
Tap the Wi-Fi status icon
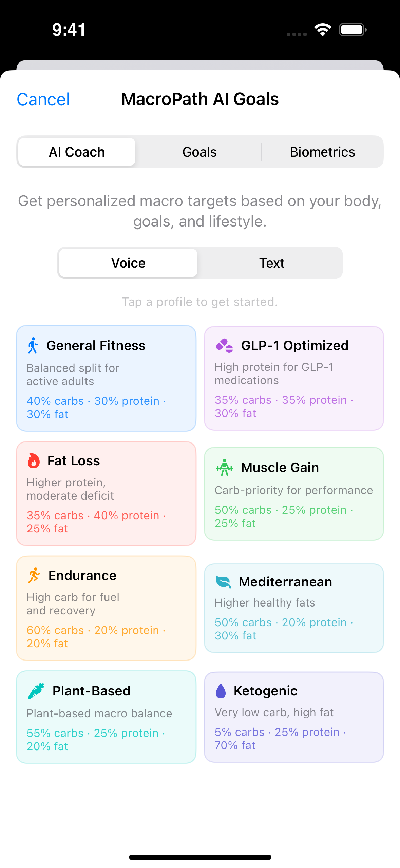[x=323, y=30]
